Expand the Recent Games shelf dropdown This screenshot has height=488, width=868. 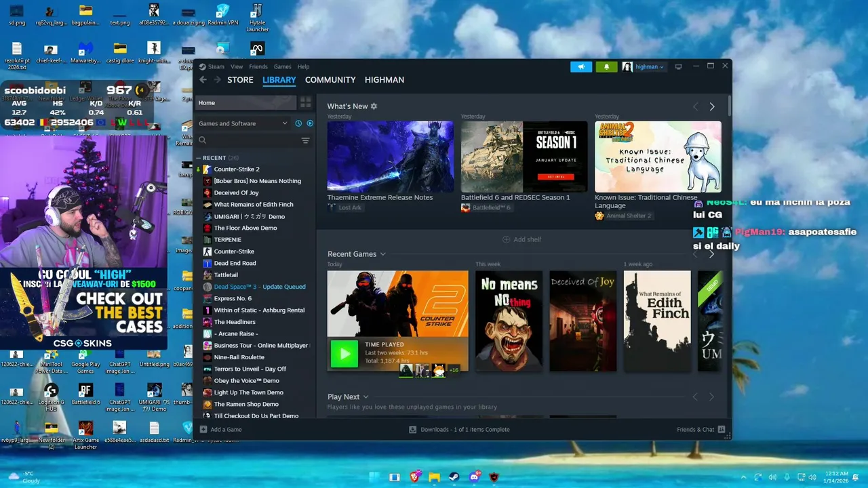(x=382, y=254)
